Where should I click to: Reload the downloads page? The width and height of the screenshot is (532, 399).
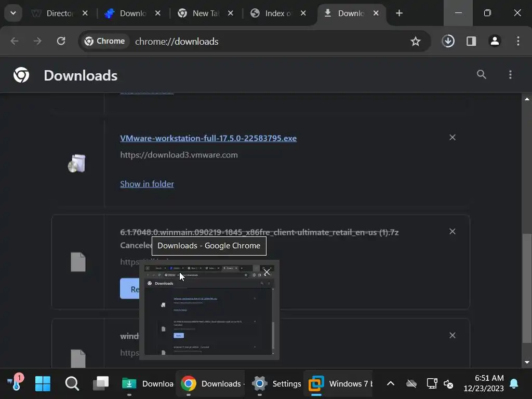coord(61,41)
